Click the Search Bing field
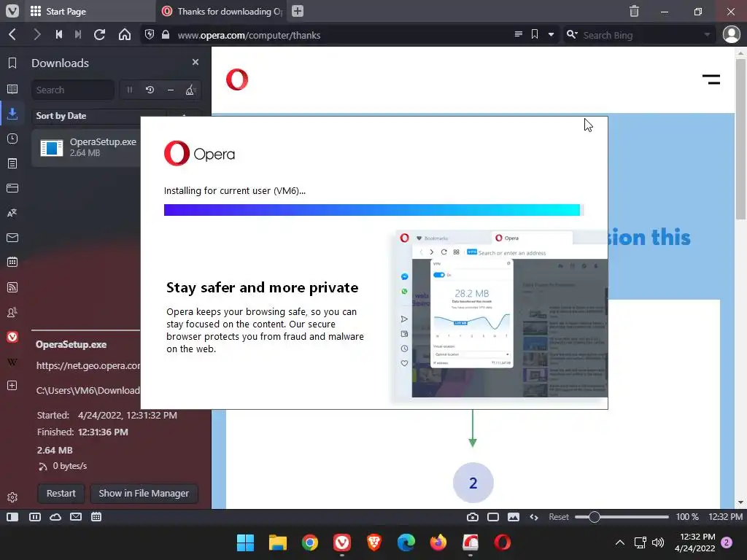The image size is (747, 560). 640,35
